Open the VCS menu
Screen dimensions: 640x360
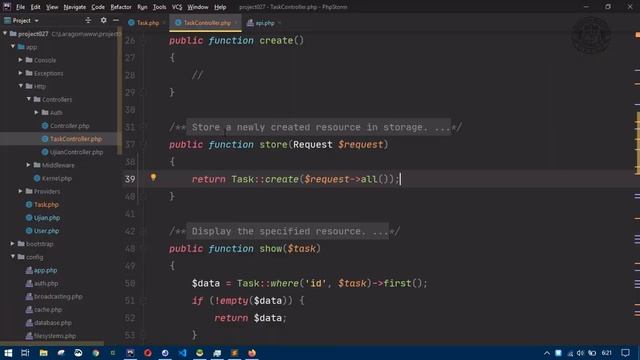click(177, 7)
